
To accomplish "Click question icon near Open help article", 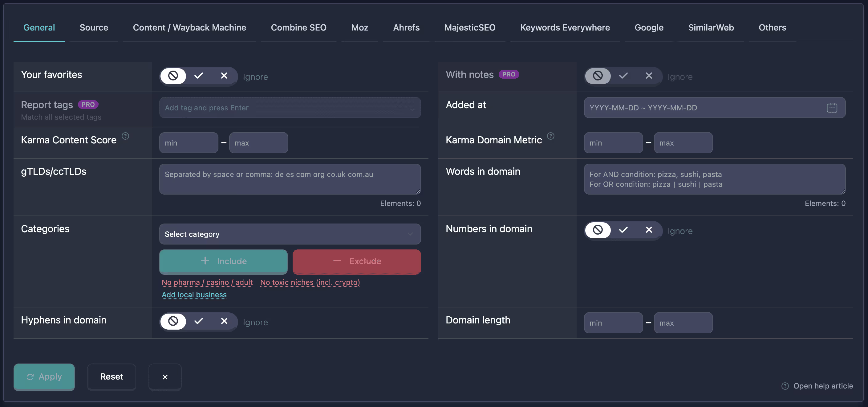I will [785, 386].
